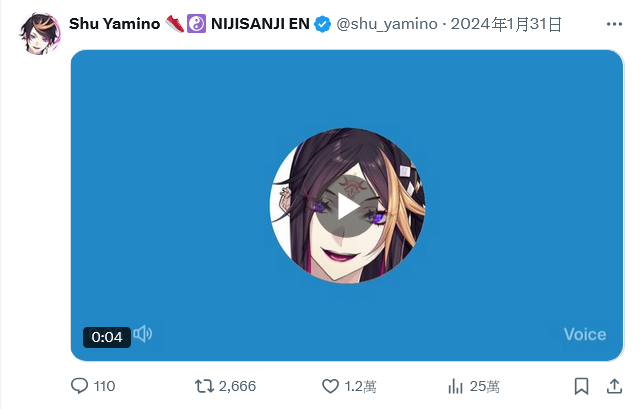
Task: Click the blue verified badge
Action: (x=323, y=24)
